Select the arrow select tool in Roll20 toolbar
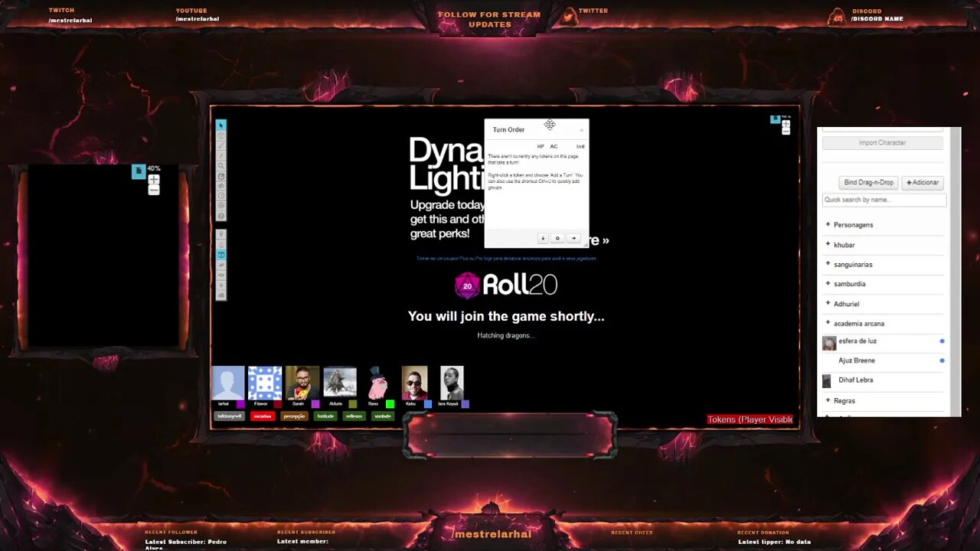 (x=220, y=125)
